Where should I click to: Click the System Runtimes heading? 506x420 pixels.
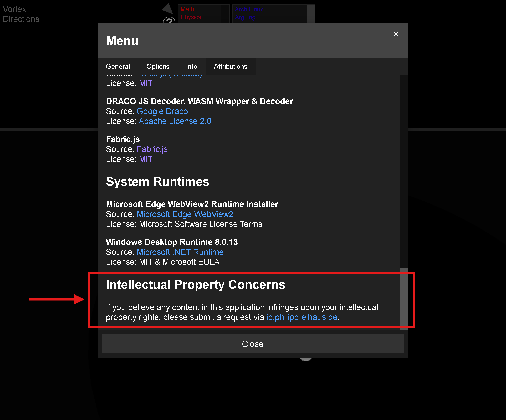(x=158, y=182)
